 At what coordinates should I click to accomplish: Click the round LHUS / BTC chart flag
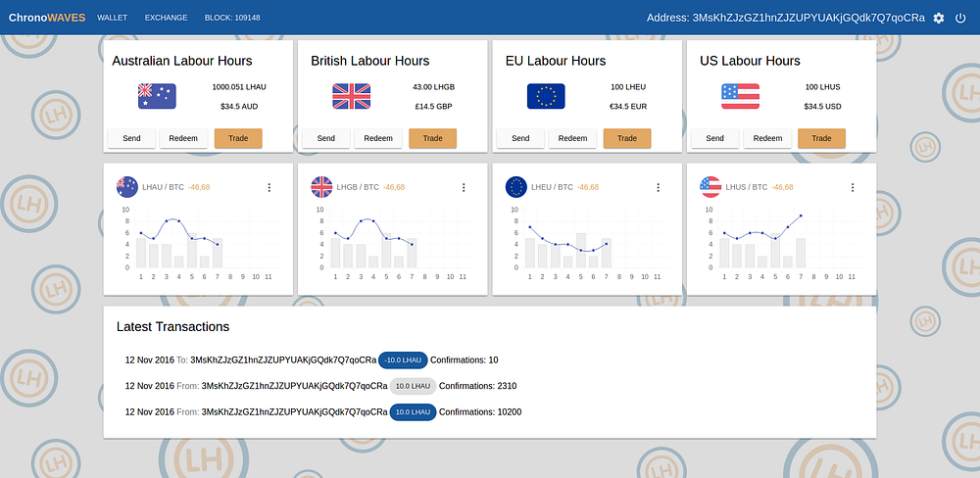click(710, 187)
